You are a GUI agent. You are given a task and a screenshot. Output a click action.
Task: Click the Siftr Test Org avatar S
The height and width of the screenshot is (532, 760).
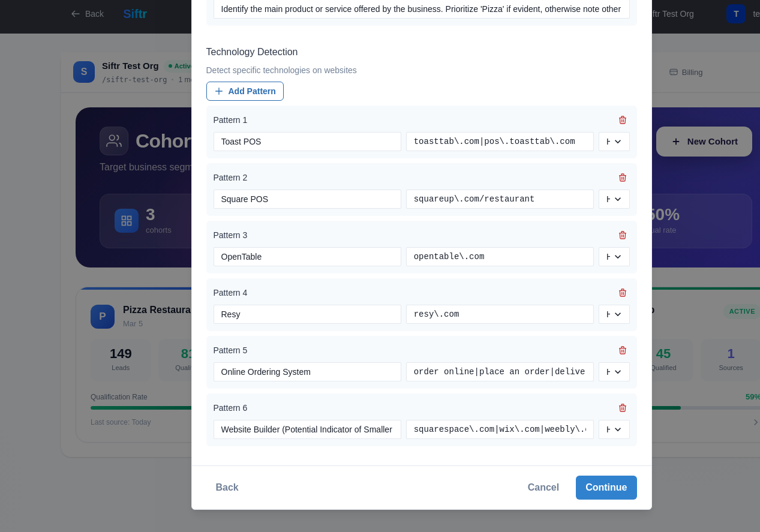84,72
